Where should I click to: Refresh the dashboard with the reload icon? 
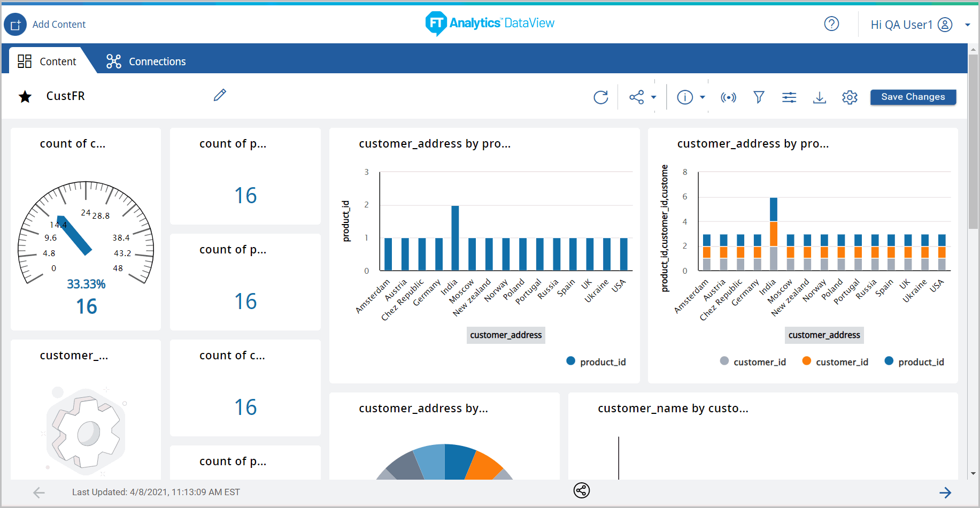601,97
